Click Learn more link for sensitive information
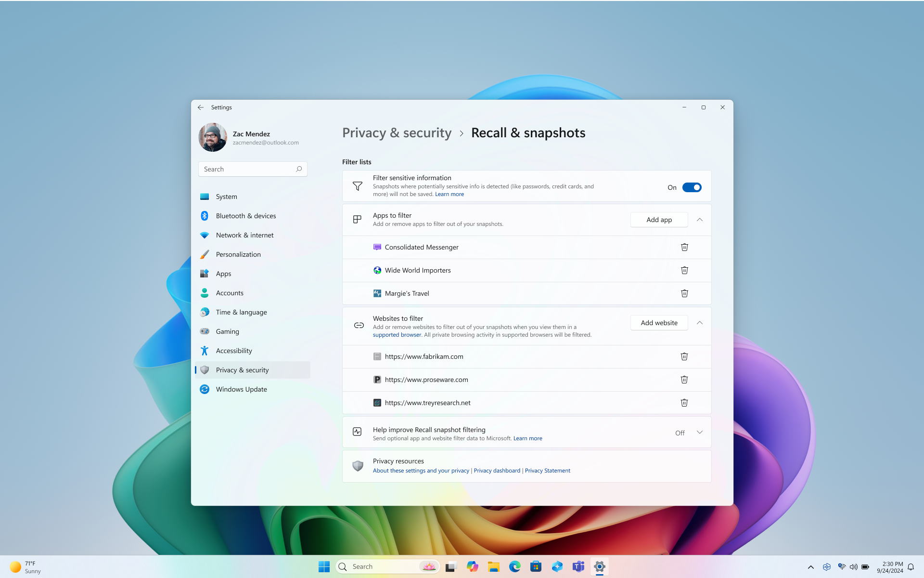Viewport: 924px width, 578px height. tap(449, 194)
